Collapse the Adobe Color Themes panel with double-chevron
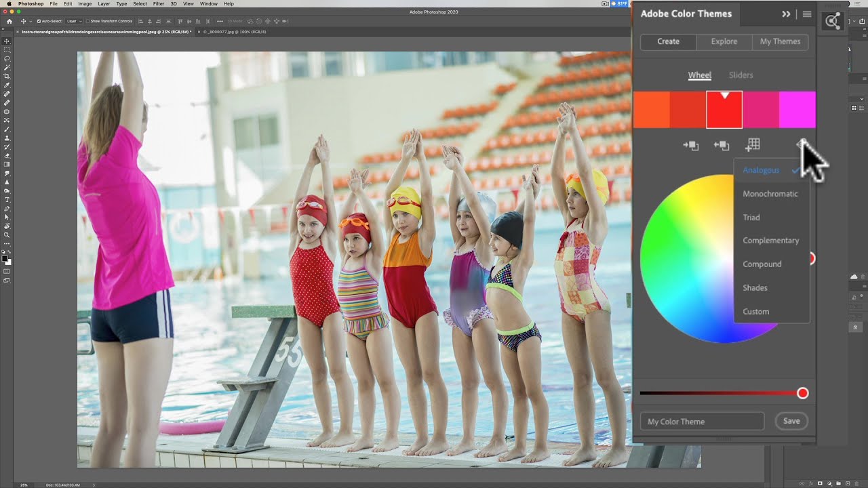 (786, 14)
